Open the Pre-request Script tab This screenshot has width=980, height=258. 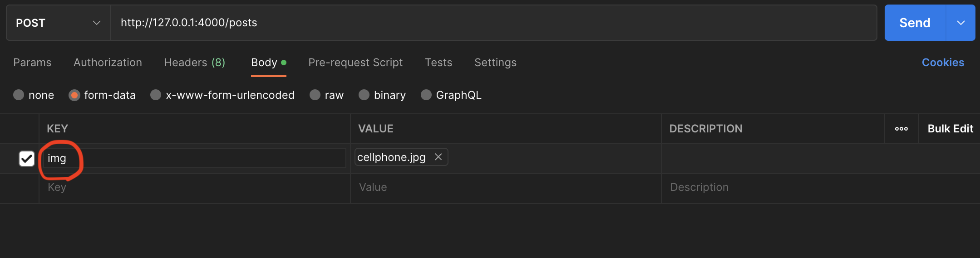point(355,63)
